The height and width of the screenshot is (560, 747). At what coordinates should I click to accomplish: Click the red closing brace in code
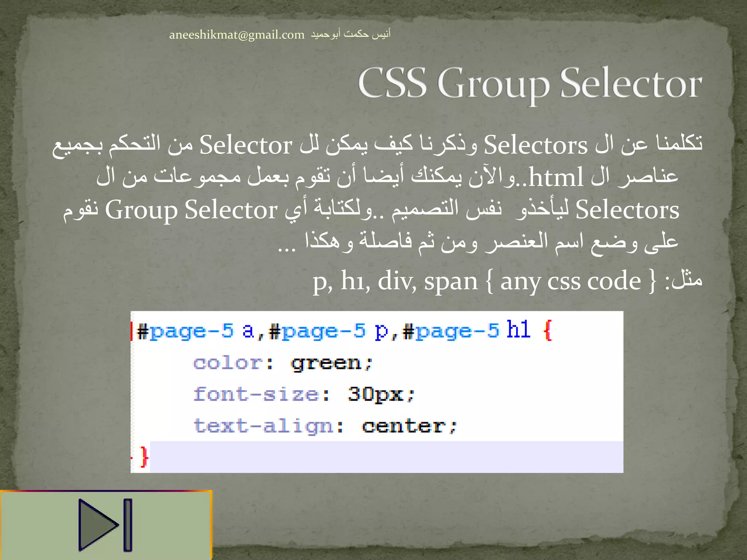(x=144, y=457)
